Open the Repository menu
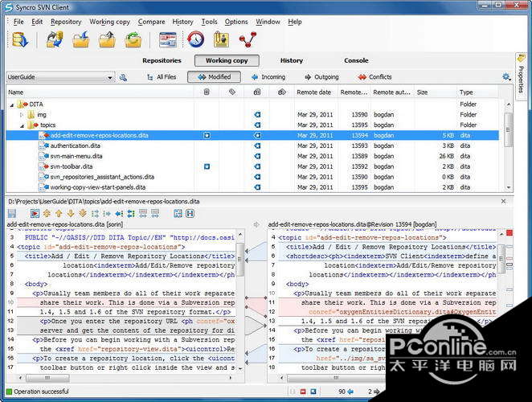The height and width of the screenshot is (402, 532). (66, 22)
